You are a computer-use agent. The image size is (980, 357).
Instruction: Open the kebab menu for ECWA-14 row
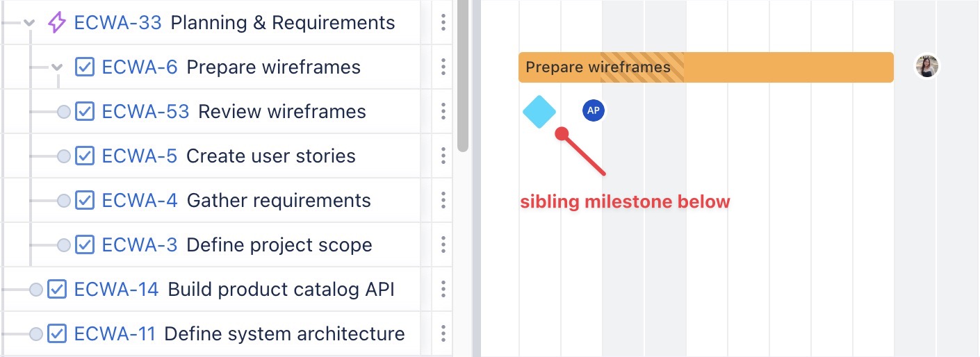[x=443, y=290]
